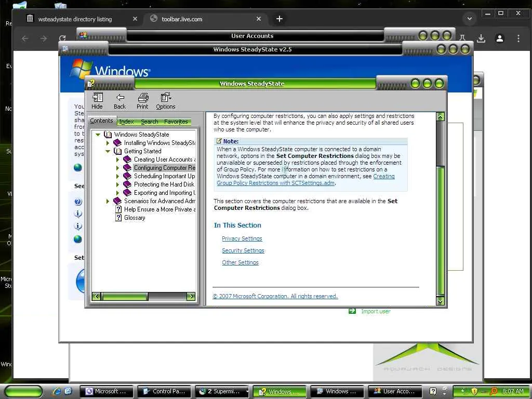532x399 pixels.
Task: Click Scheduling Important Updates book icon
Action: [x=127, y=176]
